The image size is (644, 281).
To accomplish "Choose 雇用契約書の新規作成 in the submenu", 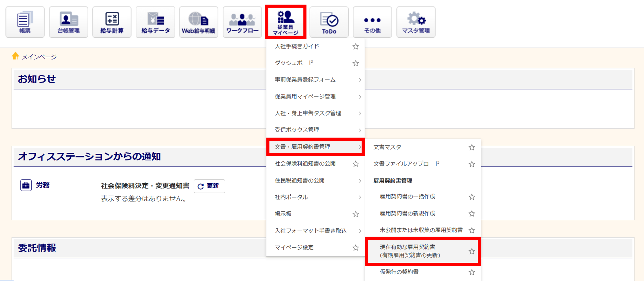I will pyautogui.click(x=407, y=213).
